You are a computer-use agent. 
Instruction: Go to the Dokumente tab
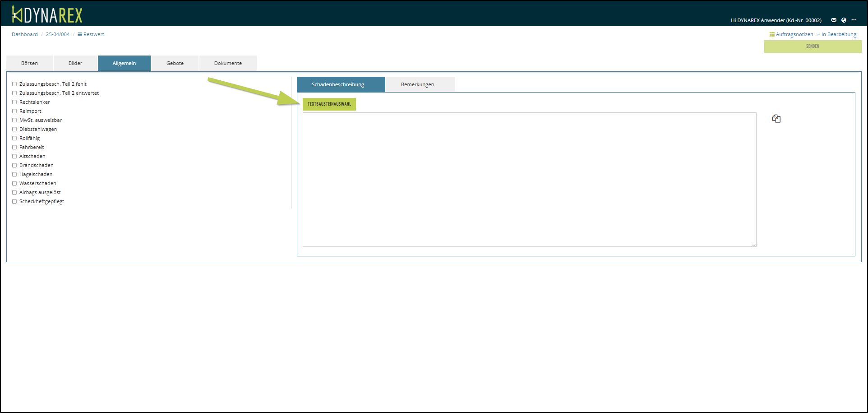[228, 63]
